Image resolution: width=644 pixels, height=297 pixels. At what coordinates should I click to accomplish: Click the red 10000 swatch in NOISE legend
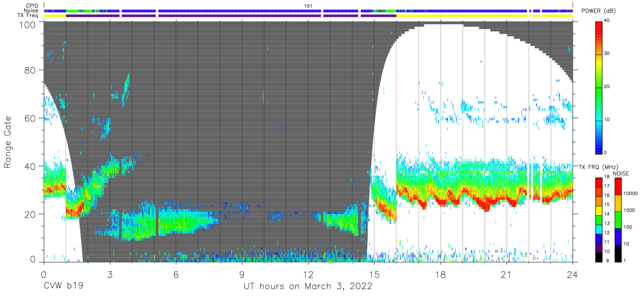pos(617,187)
